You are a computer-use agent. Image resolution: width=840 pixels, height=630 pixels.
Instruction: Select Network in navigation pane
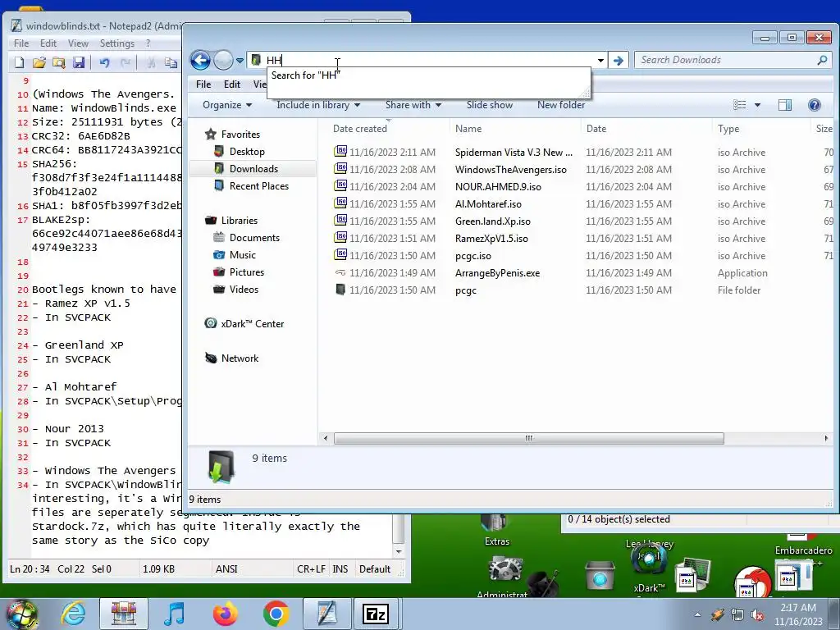click(240, 358)
